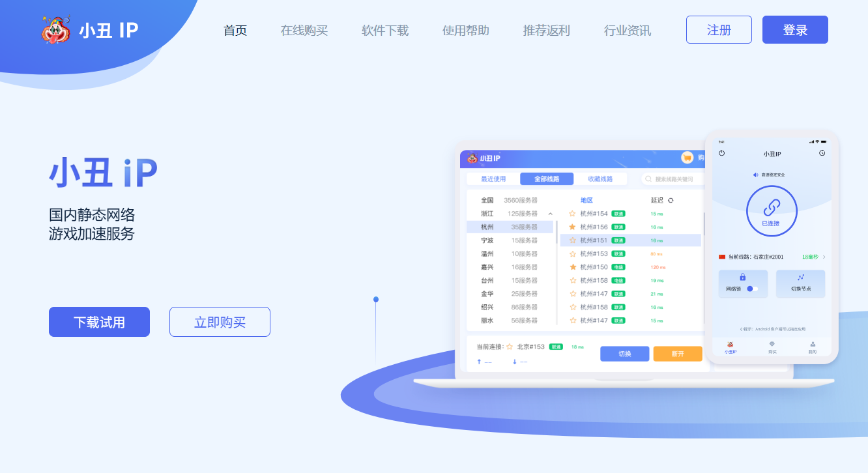868x473 pixels.
Task: Click the 联通 badge on 杭州#154
Action: click(618, 214)
